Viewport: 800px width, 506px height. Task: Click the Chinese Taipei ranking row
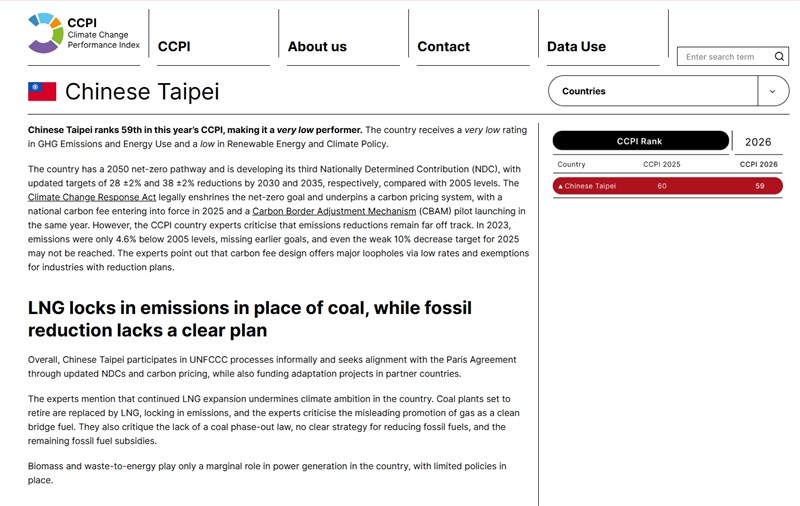click(x=667, y=186)
